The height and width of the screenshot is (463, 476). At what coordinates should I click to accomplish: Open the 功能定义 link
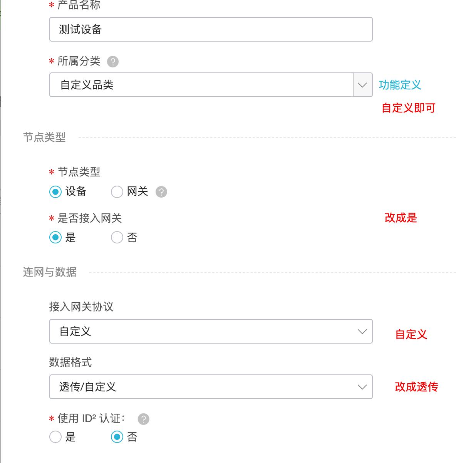tap(399, 85)
